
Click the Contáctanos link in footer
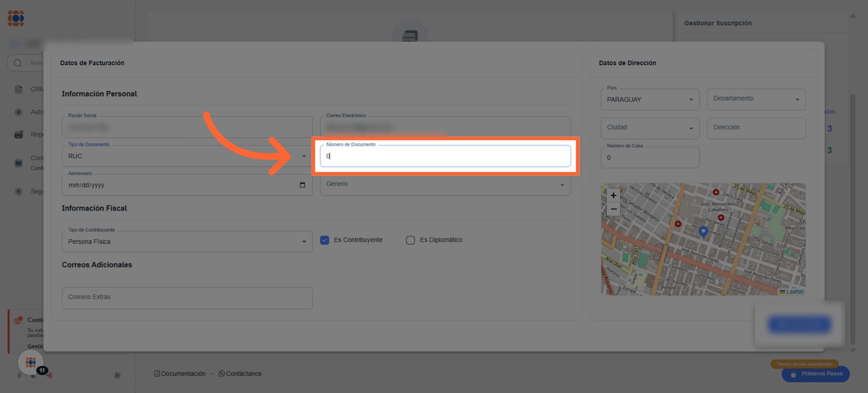point(243,374)
